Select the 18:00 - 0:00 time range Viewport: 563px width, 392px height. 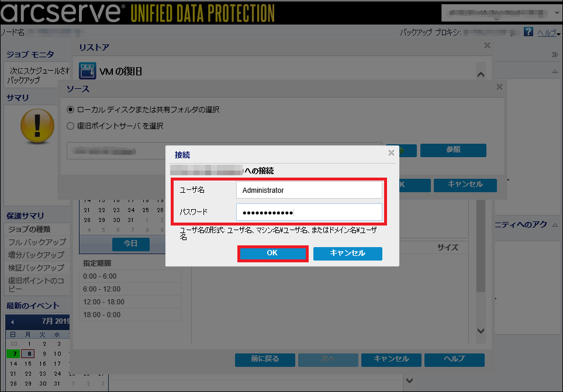point(130,315)
